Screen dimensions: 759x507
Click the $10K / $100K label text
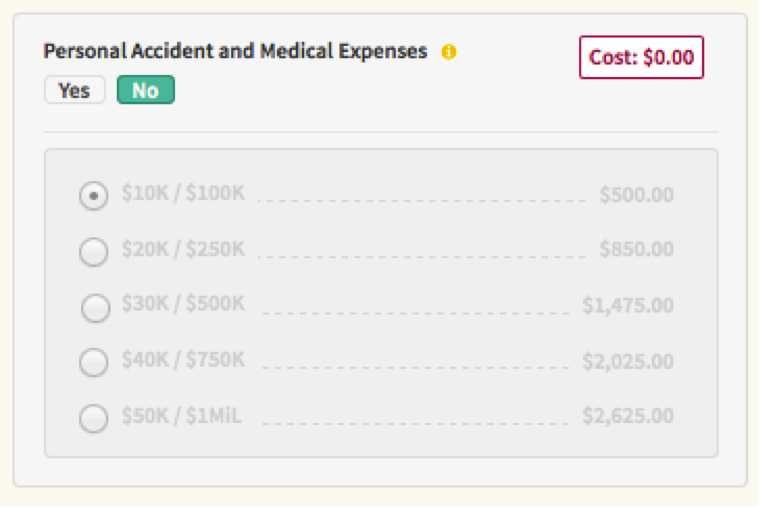[x=183, y=193]
